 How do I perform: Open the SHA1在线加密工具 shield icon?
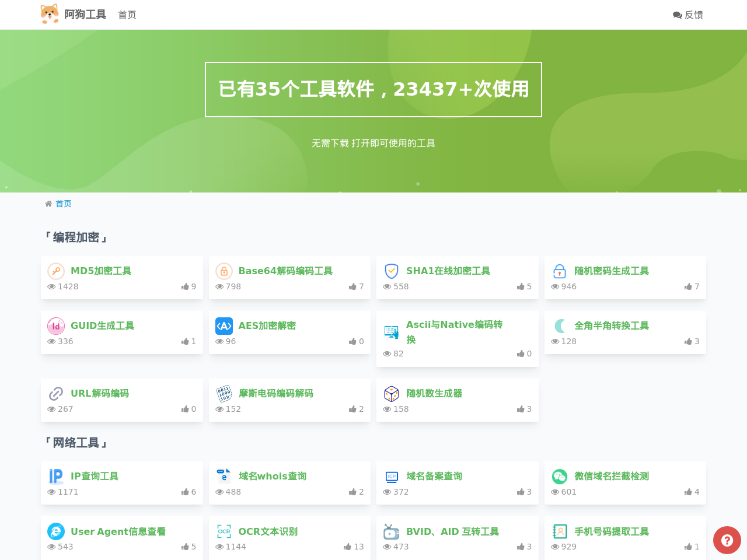tap(391, 271)
